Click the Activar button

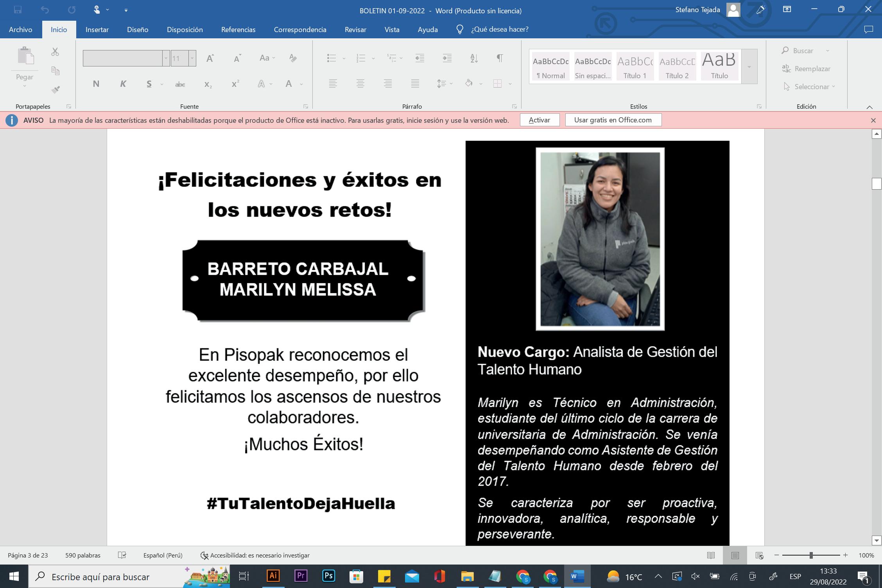tap(539, 120)
